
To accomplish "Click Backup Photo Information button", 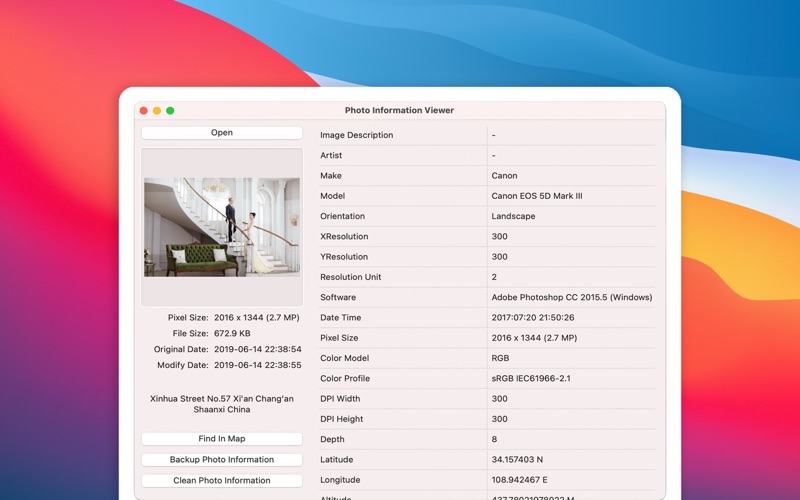I will click(221, 460).
